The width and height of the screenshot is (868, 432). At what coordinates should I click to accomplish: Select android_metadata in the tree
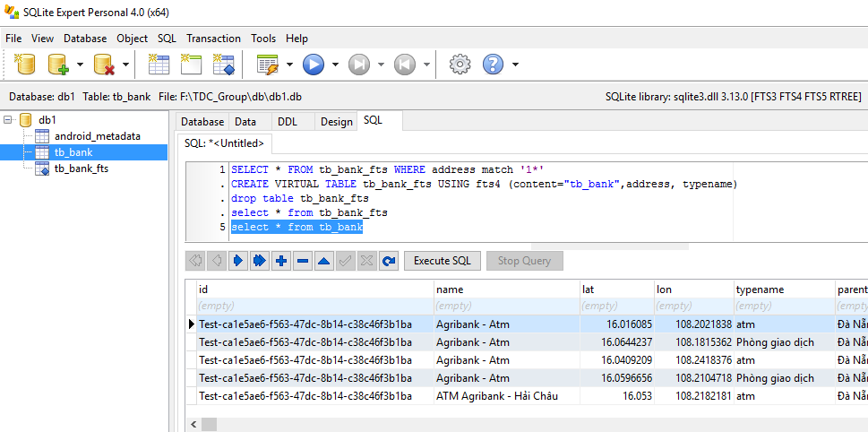[x=98, y=136]
